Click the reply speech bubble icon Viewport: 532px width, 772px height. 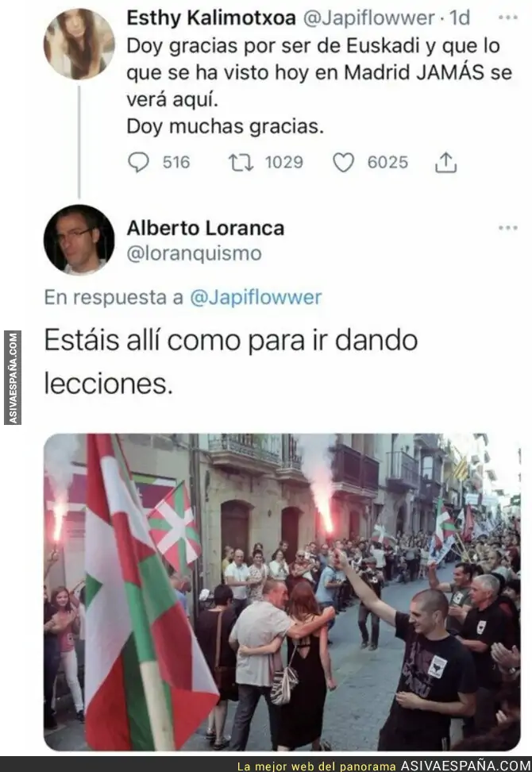pyautogui.click(x=138, y=162)
